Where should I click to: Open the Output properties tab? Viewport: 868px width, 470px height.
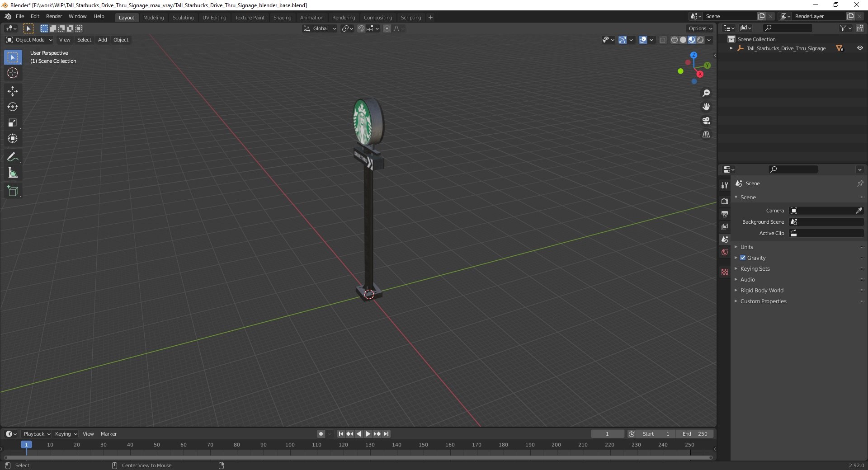pyautogui.click(x=725, y=214)
